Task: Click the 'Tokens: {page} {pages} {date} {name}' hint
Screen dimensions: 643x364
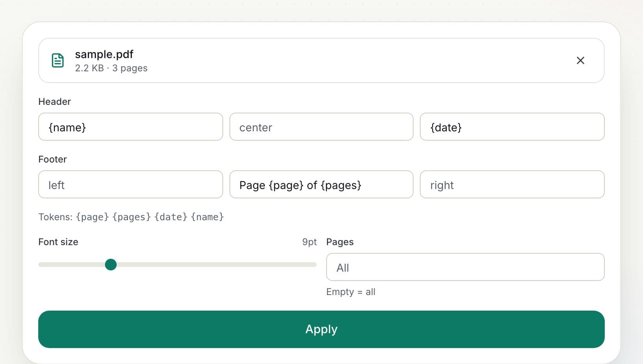Action: [131, 217]
